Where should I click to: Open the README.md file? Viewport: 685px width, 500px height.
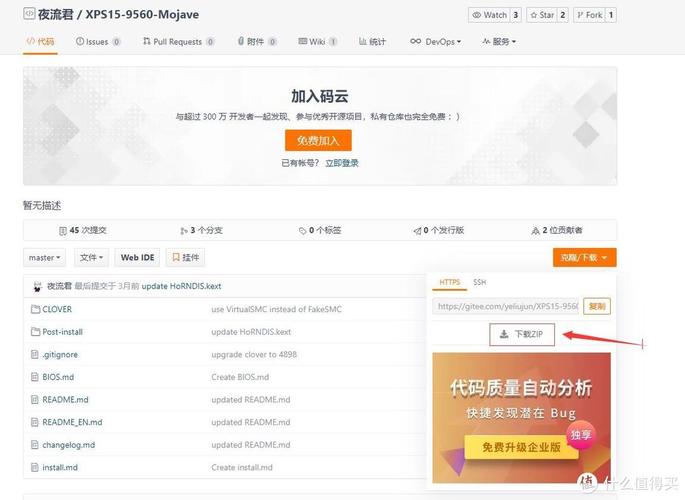click(x=66, y=400)
